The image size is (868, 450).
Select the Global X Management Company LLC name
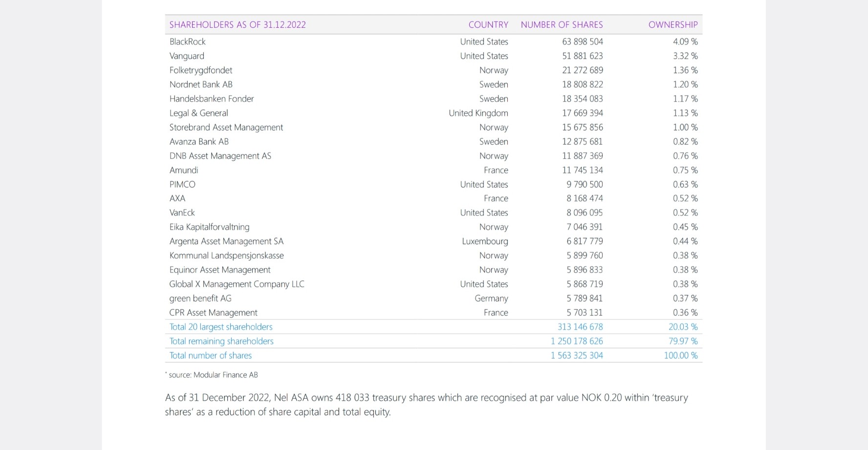click(237, 284)
